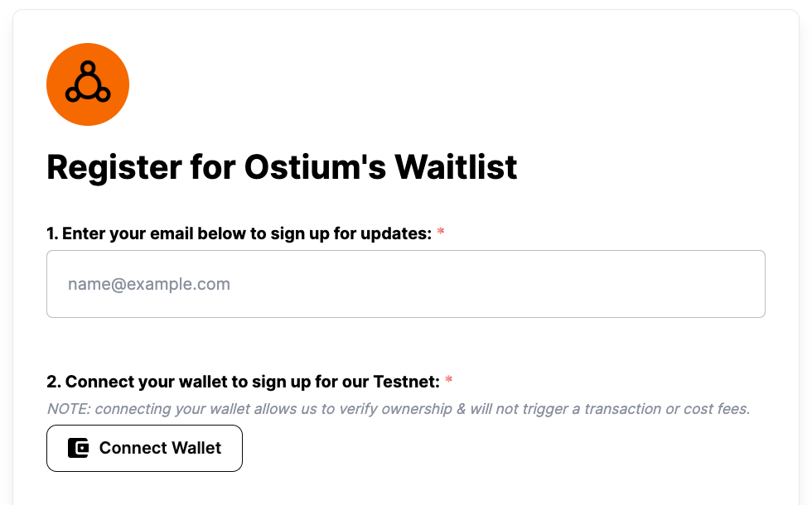Click the red asterisk beside the wallet label
The image size is (812, 505).
pyautogui.click(x=449, y=382)
